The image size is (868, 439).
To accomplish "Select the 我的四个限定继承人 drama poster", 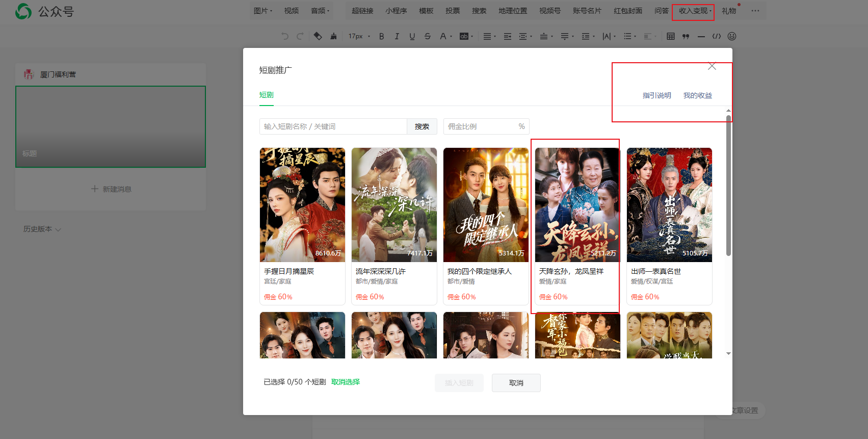I will (486, 205).
